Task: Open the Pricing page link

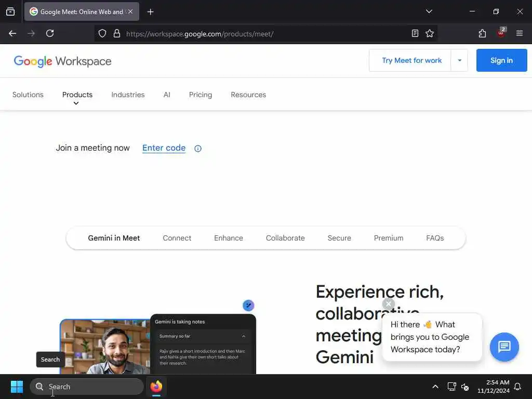Action: (x=201, y=95)
